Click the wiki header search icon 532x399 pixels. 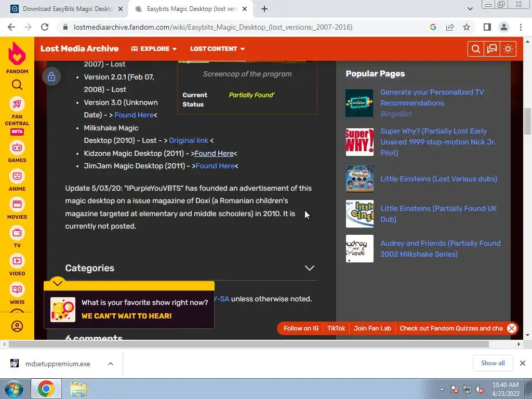click(x=476, y=49)
